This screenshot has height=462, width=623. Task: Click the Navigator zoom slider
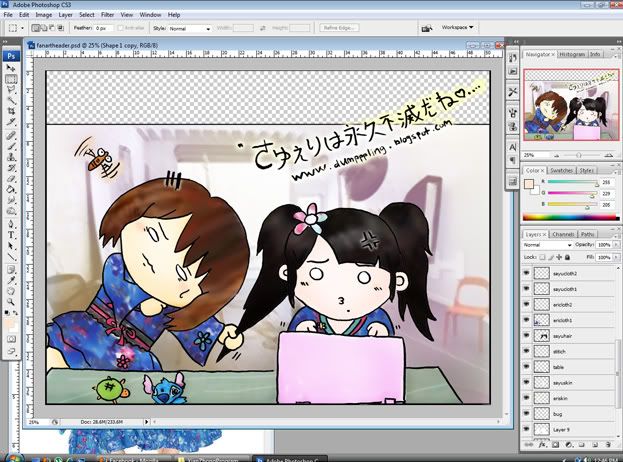pos(579,155)
